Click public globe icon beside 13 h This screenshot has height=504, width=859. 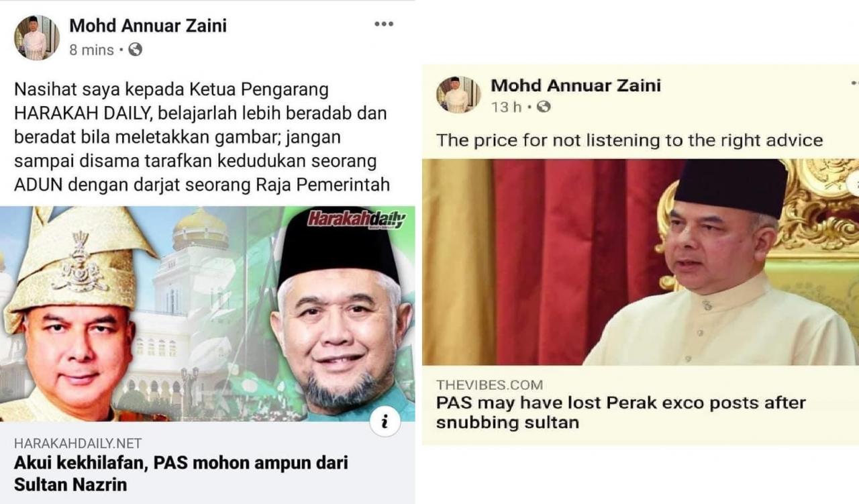tap(544, 107)
